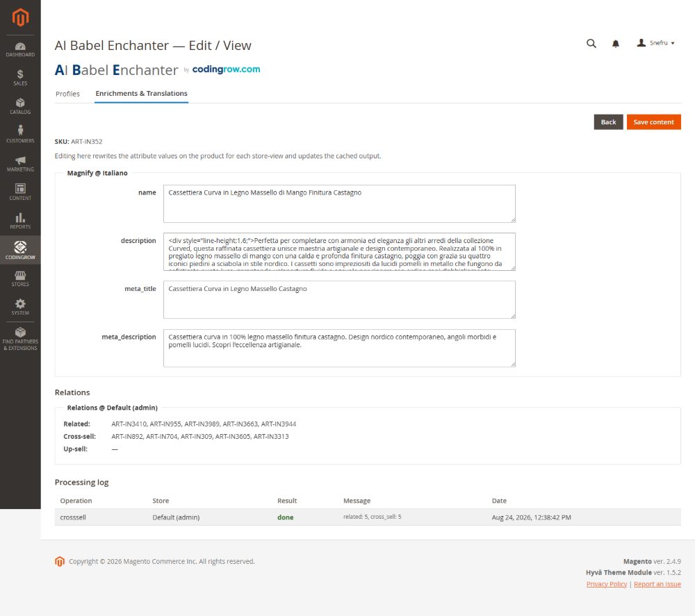Open the System menu in the sidebar
695x616 pixels.
(20, 307)
